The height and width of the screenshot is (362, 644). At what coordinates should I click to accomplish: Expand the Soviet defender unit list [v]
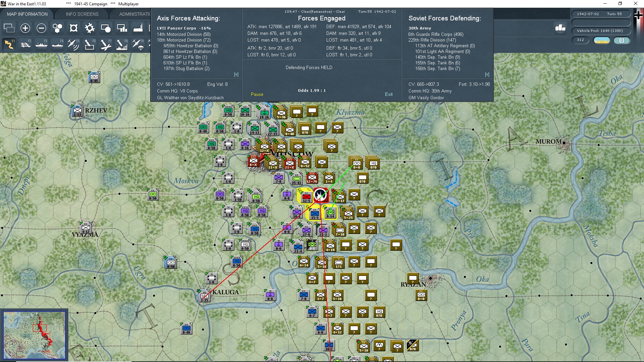click(487, 74)
